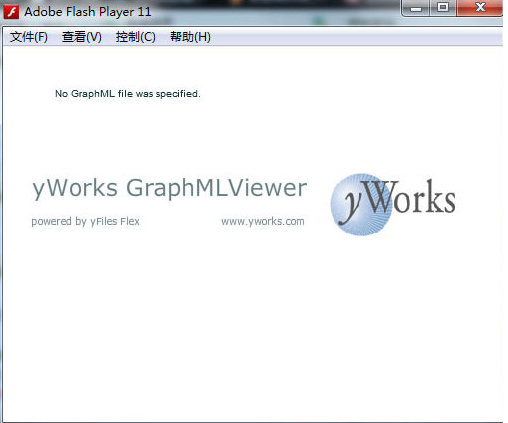Screen dimensions: 508x423
Task: Maximize the Flash Player window
Action: (x=443, y=8)
